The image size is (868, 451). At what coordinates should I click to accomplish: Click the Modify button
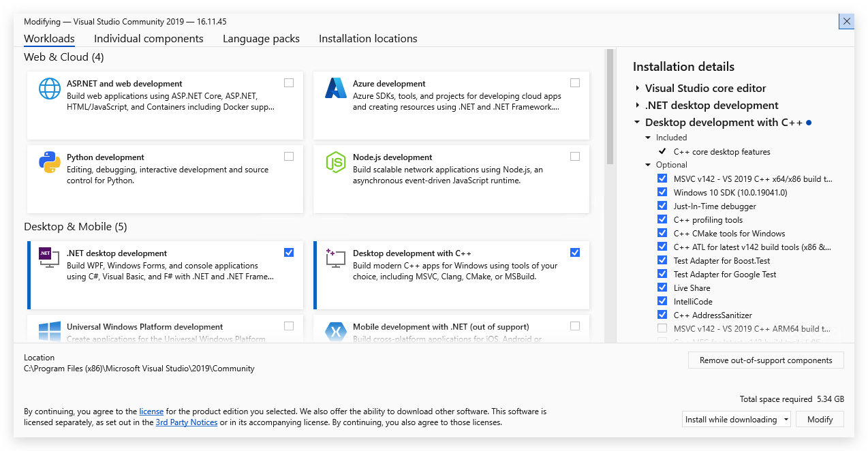tap(820, 420)
